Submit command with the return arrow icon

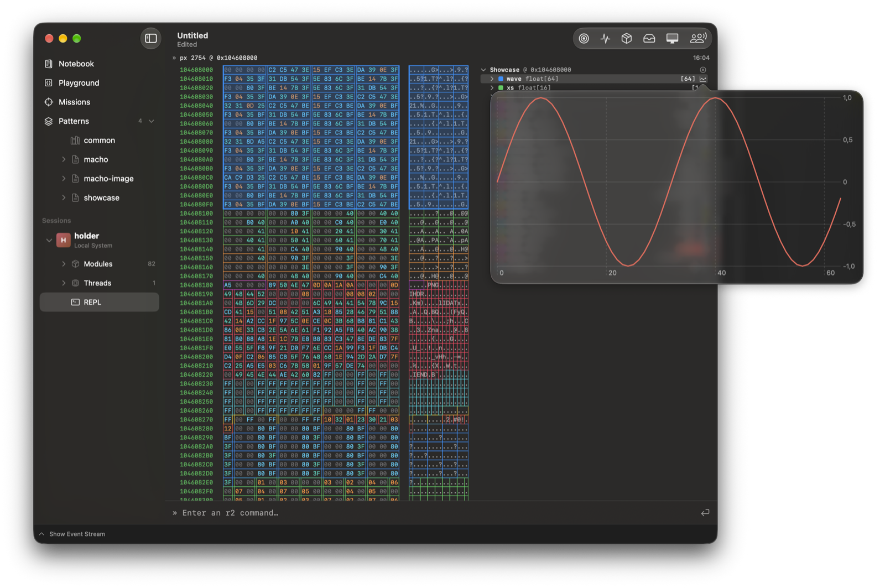point(705,513)
